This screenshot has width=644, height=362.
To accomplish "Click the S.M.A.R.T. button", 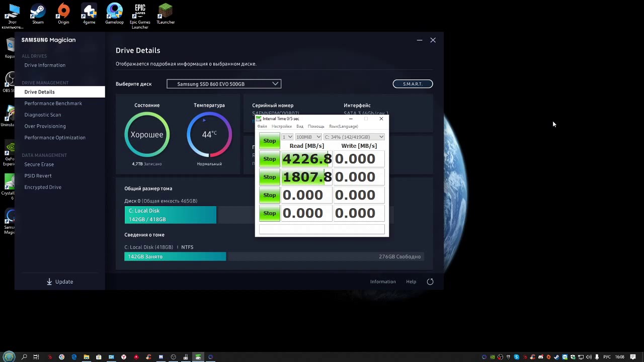I will tap(413, 84).
